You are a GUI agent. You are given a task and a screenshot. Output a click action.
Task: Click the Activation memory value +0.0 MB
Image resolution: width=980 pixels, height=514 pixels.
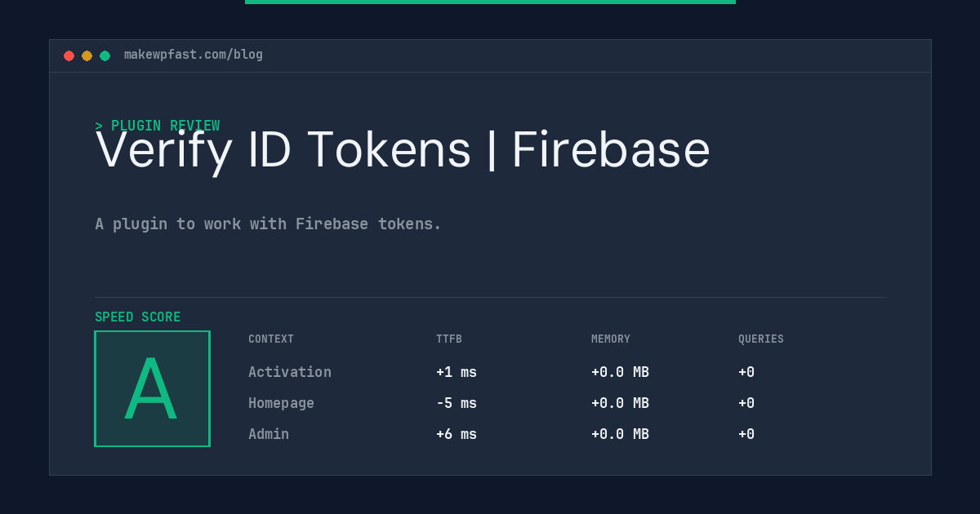coord(621,372)
